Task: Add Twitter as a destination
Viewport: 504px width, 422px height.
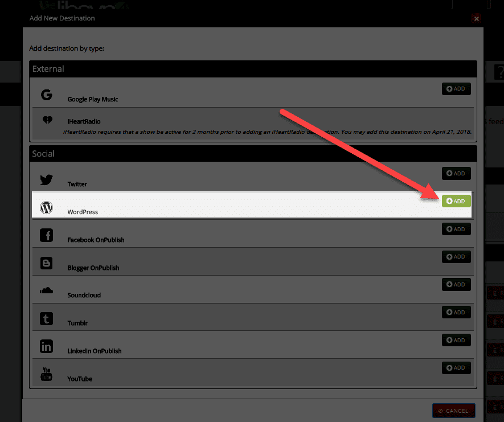Action: tap(456, 174)
